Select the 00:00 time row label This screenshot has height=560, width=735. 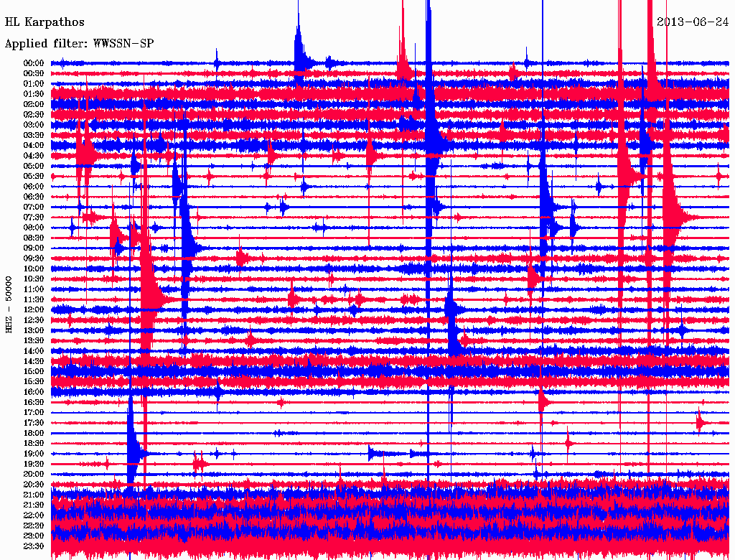coord(34,63)
